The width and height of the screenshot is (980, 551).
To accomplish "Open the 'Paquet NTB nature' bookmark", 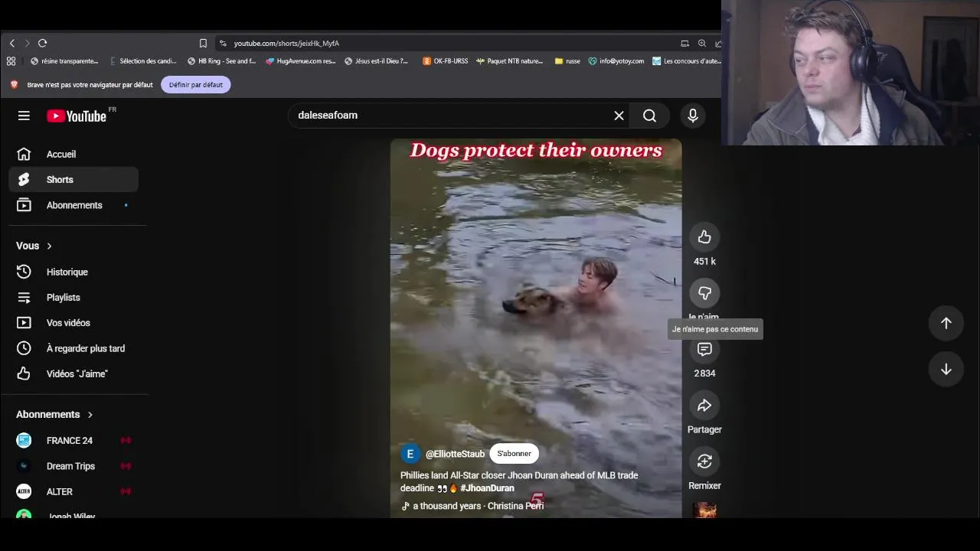I will point(509,61).
